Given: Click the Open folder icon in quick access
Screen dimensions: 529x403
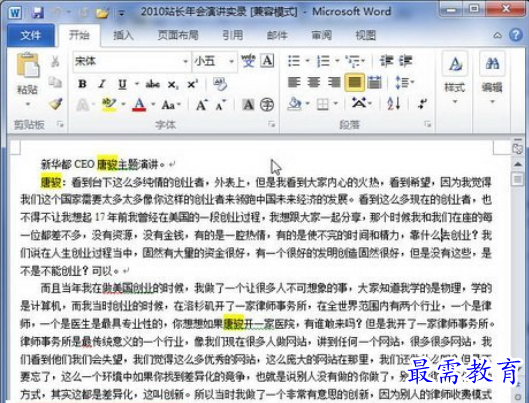Looking at the screenshot, I should [102, 13].
